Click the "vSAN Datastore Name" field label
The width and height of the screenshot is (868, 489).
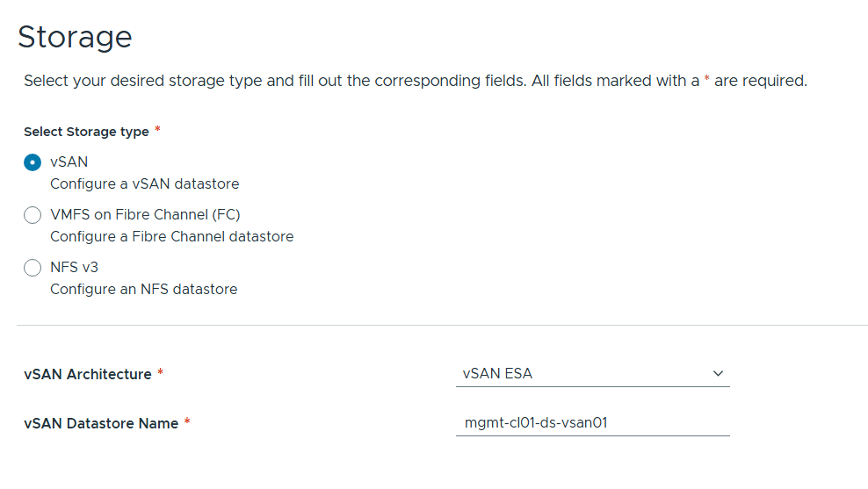click(101, 423)
